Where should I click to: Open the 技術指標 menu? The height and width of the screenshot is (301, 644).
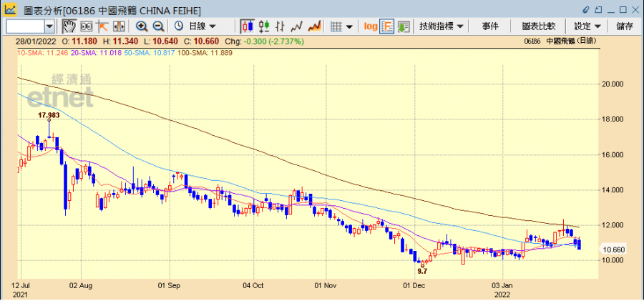[x=441, y=26]
